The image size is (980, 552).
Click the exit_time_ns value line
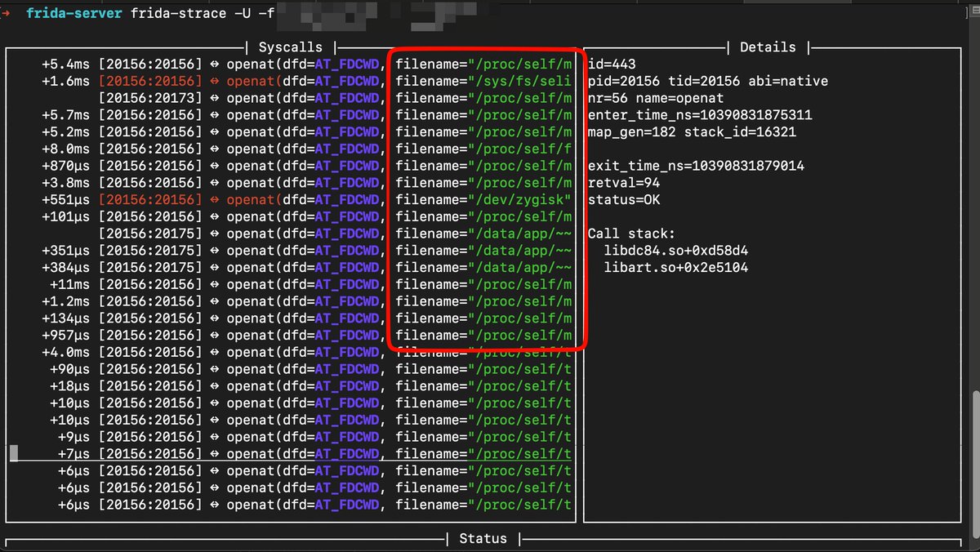(x=696, y=166)
